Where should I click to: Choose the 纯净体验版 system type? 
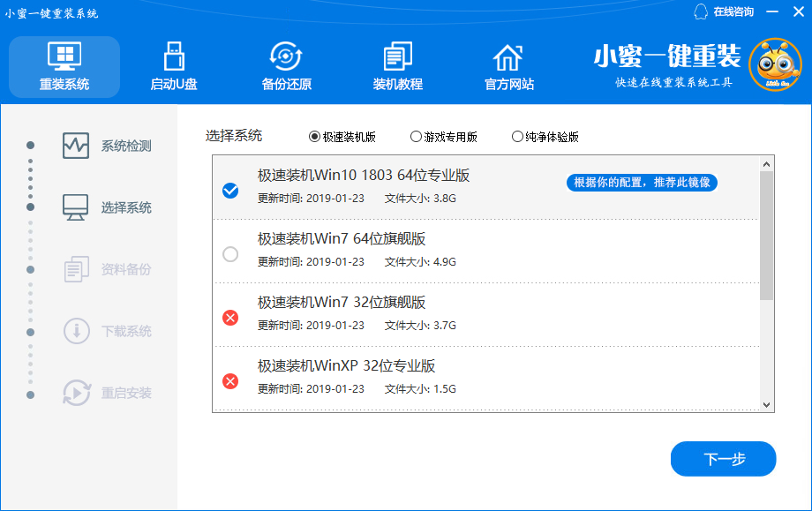(x=515, y=136)
